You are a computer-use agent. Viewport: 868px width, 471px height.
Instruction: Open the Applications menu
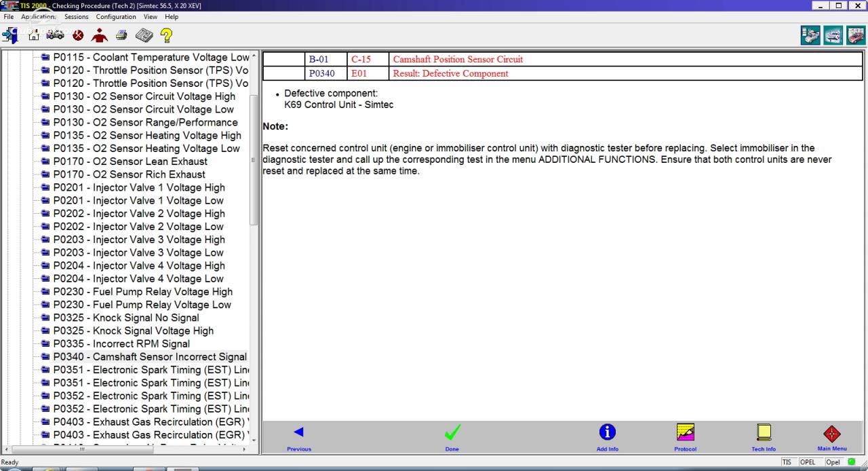(38, 17)
